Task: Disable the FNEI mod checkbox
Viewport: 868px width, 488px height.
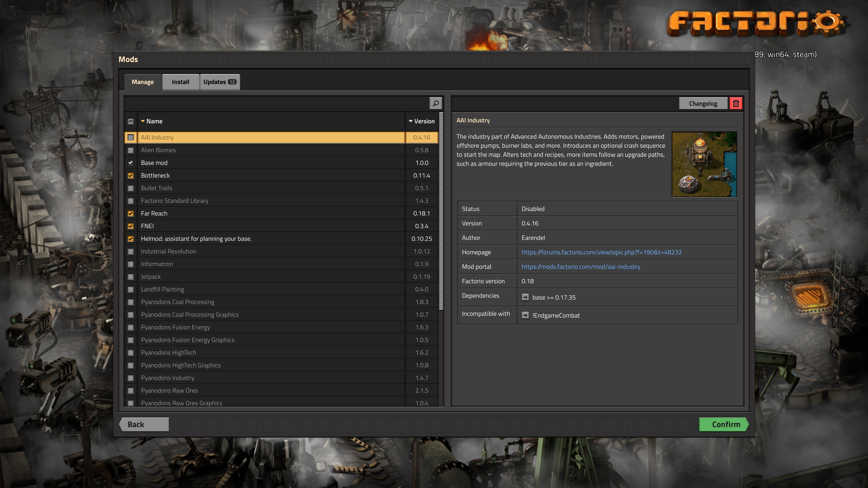Action: pos(131,226)
